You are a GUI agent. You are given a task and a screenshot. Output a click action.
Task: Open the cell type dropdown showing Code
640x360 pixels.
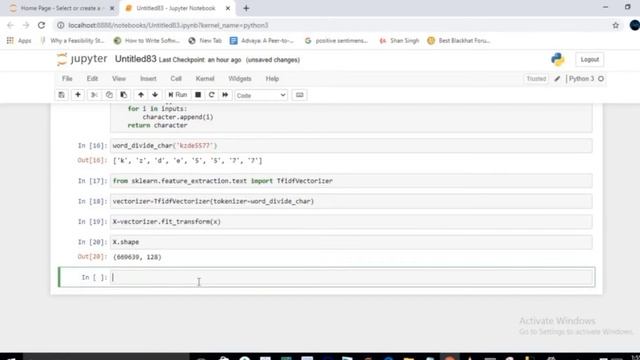tap(261, 96)
